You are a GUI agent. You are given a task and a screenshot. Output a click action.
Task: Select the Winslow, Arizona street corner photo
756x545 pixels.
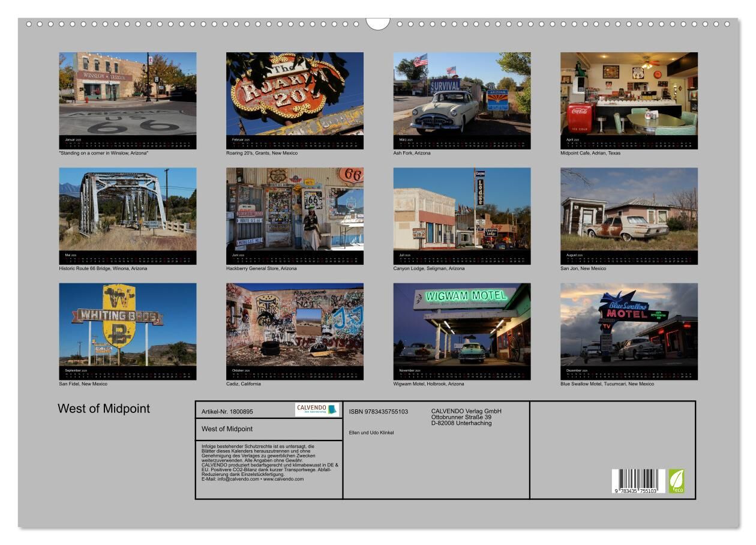(128, 94)
